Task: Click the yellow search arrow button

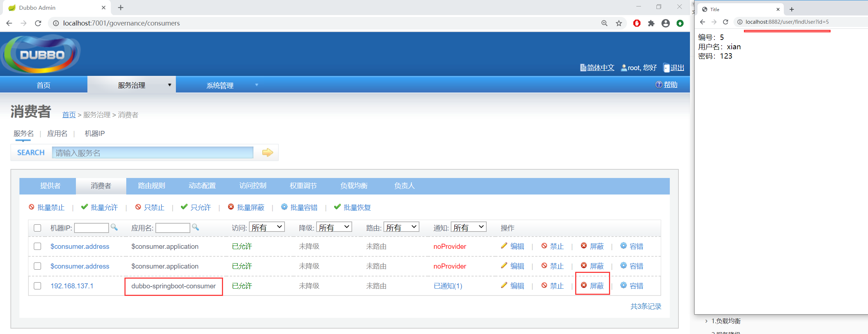Action: [268, 152]
